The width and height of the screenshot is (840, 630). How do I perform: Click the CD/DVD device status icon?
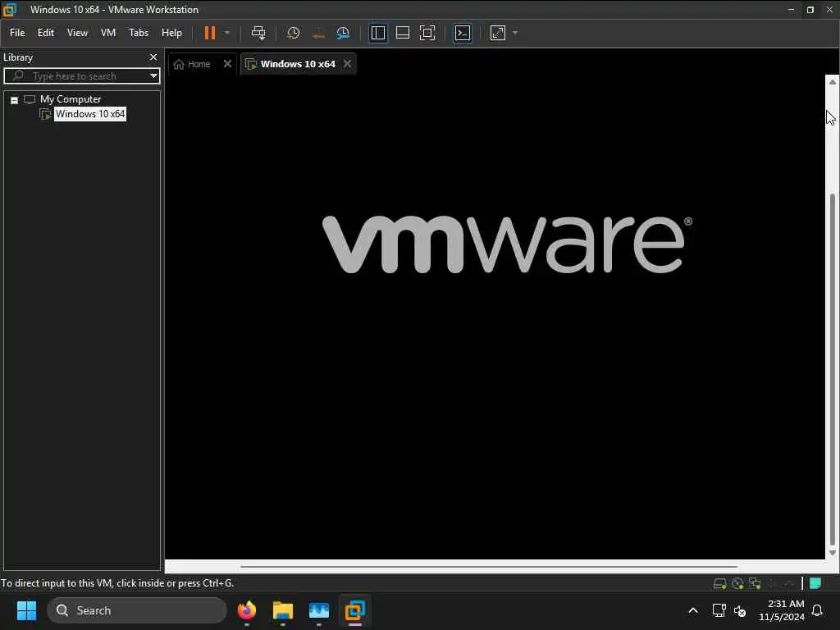(x=737, y=583)
